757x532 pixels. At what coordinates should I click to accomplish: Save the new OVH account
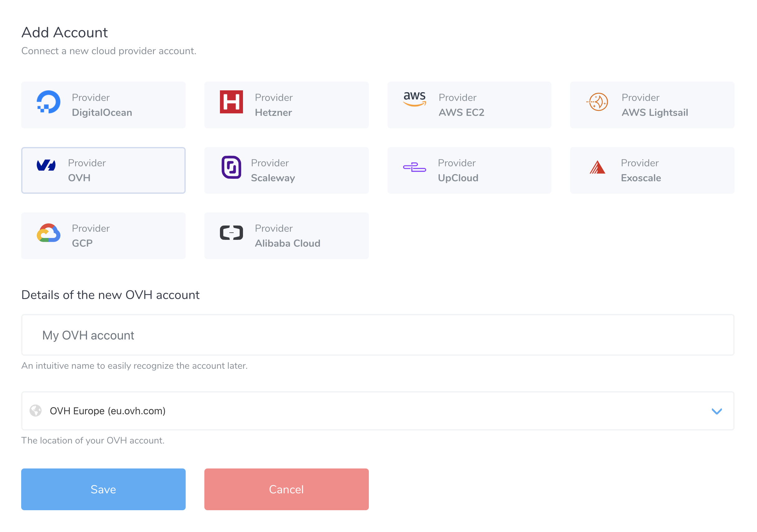pos(103,489)
